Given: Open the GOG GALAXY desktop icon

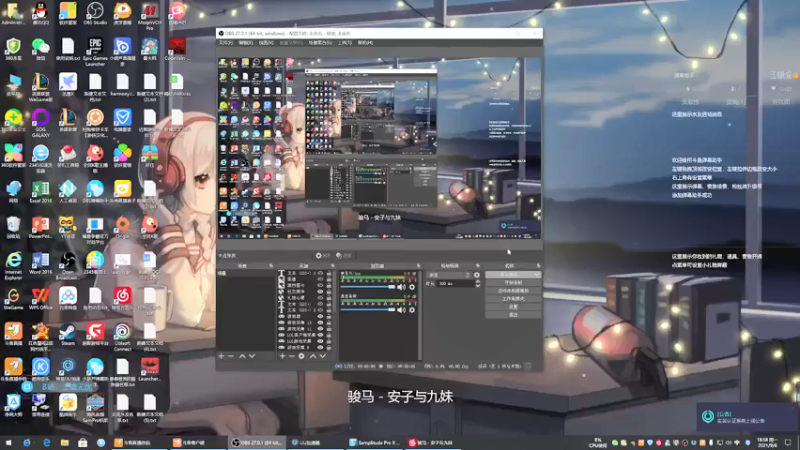Looking at the screenshot, I should (41, 122).
